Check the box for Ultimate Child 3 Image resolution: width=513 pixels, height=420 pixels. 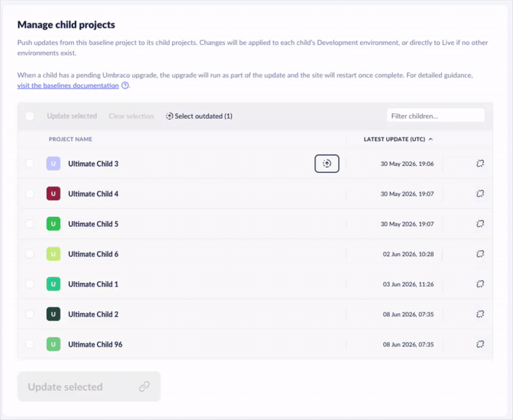[x=29, y=164]
